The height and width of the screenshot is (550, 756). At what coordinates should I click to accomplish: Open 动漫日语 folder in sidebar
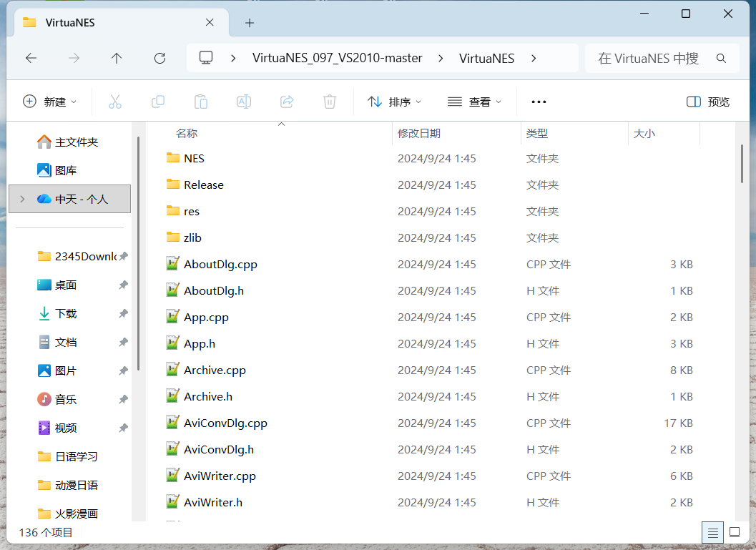67,485
